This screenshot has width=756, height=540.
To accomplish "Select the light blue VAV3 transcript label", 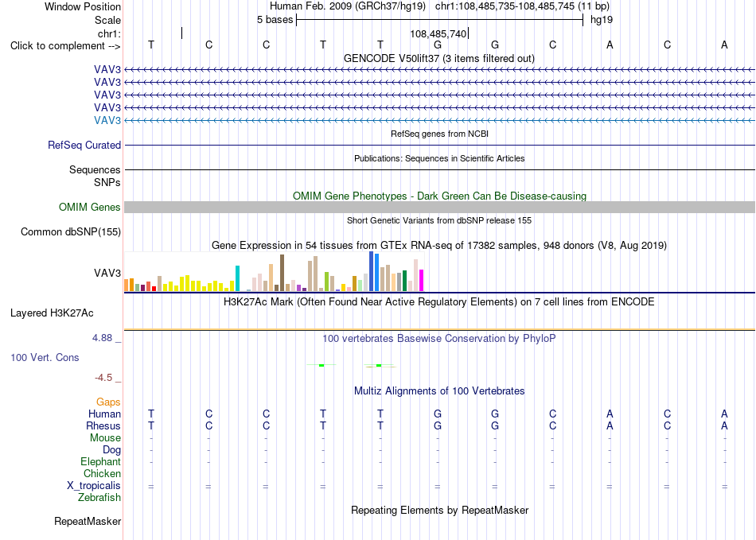I will coord(107,120).
